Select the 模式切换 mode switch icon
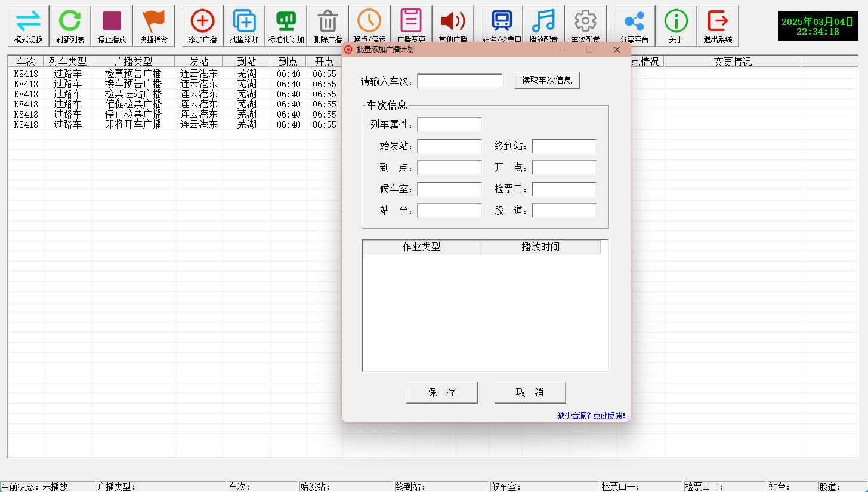The image size is (868, 492). click(x=28, y=26)
